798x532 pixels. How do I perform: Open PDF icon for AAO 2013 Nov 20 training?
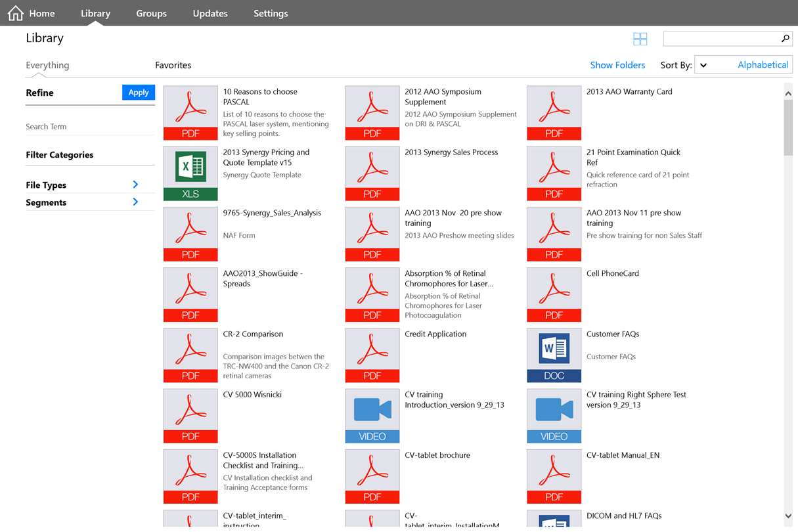372,234
